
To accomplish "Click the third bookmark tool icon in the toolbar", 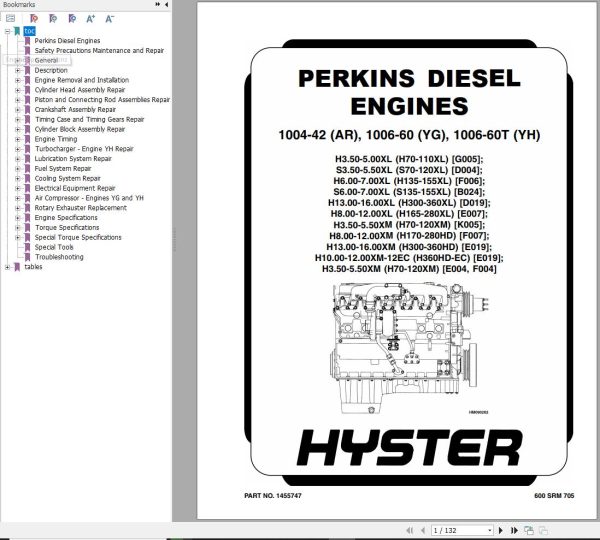I will coord(72,18).
